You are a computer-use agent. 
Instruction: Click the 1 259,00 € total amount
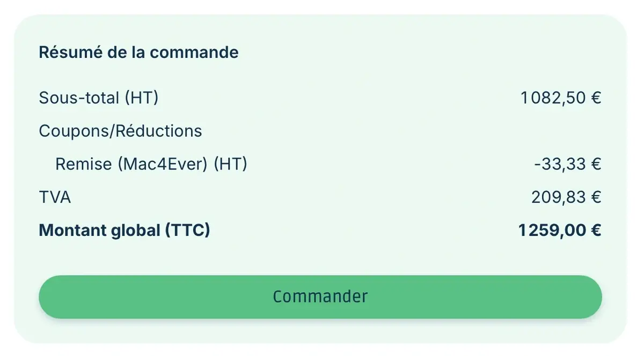[x=559, y=231]
